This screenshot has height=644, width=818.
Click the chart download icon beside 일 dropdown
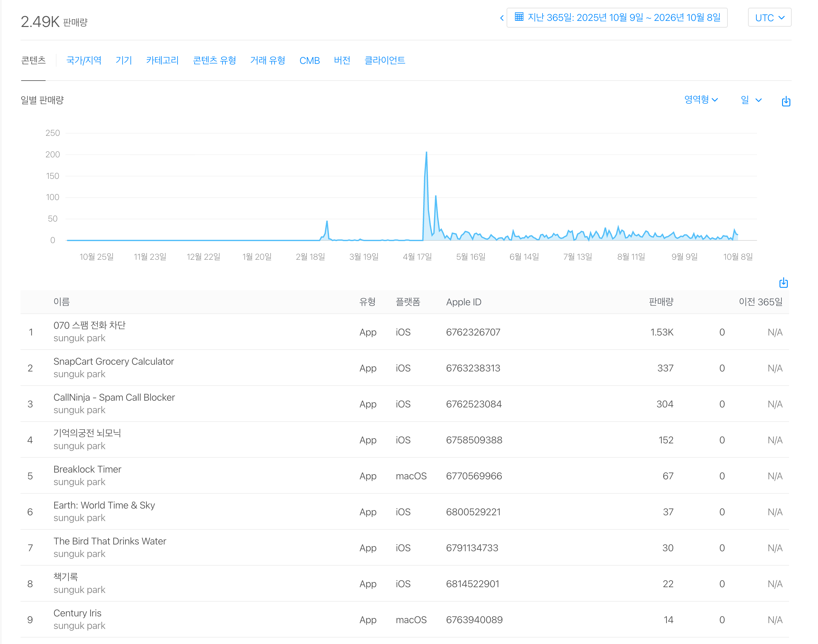[x=786, y=101]
